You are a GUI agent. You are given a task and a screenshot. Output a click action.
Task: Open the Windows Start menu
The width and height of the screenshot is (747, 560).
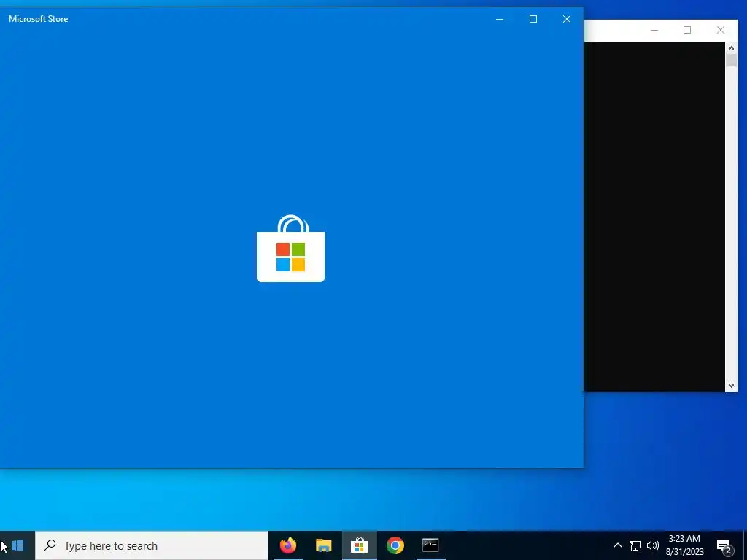(18, 545)
